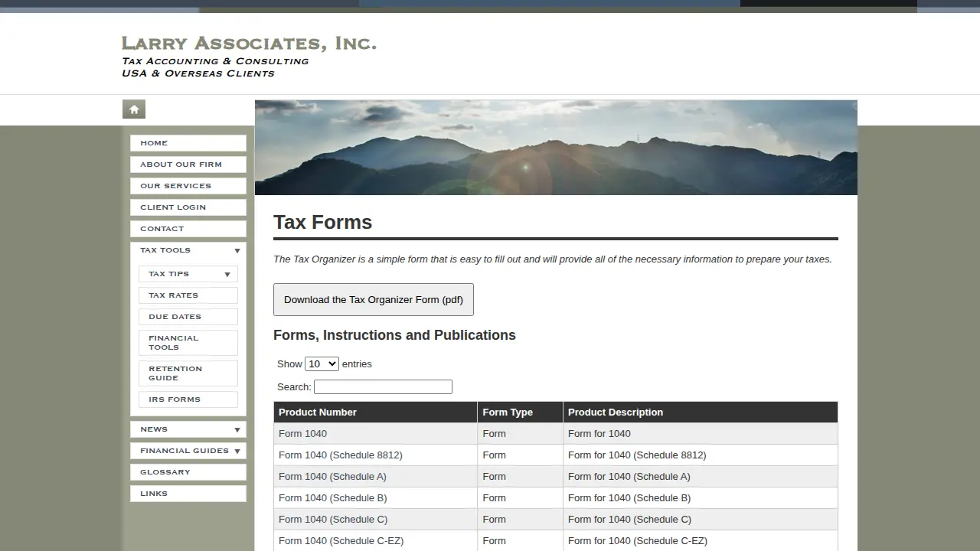Select 'Form 1040 (Schedule 8812)' product number cell
980x551 pixels.
point(375,455)
